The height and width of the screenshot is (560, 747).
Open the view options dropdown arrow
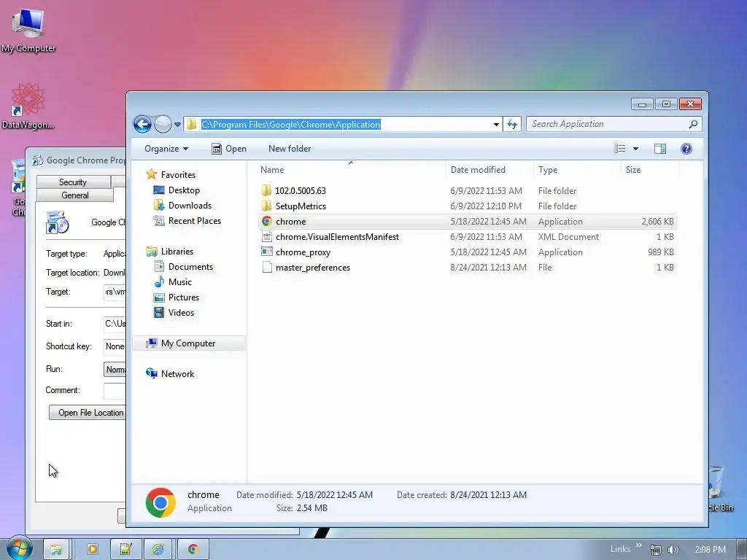(x=635, y=149)
